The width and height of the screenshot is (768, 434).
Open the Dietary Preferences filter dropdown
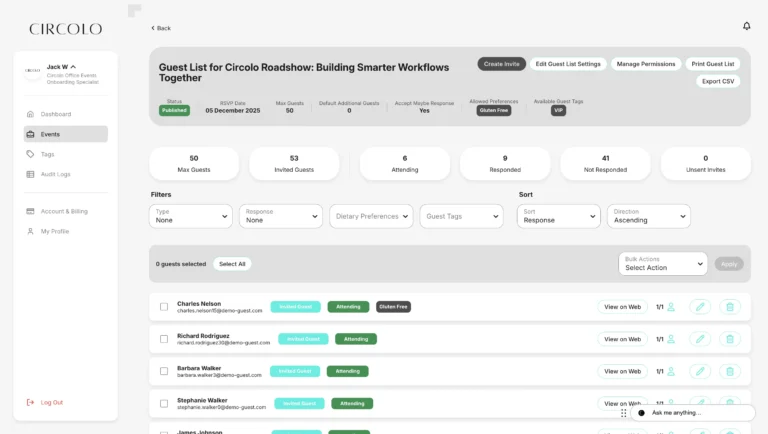pos(371,216)
